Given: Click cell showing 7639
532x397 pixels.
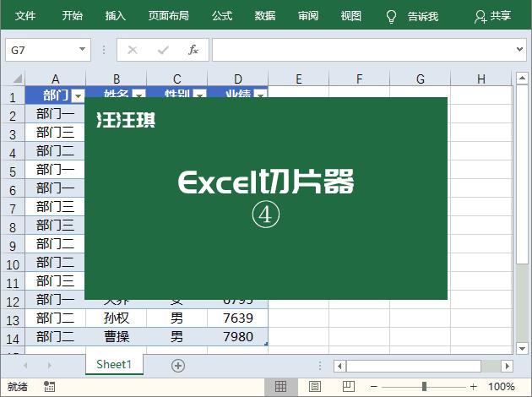Looking at the screenshot, I should tap(238, 318).
